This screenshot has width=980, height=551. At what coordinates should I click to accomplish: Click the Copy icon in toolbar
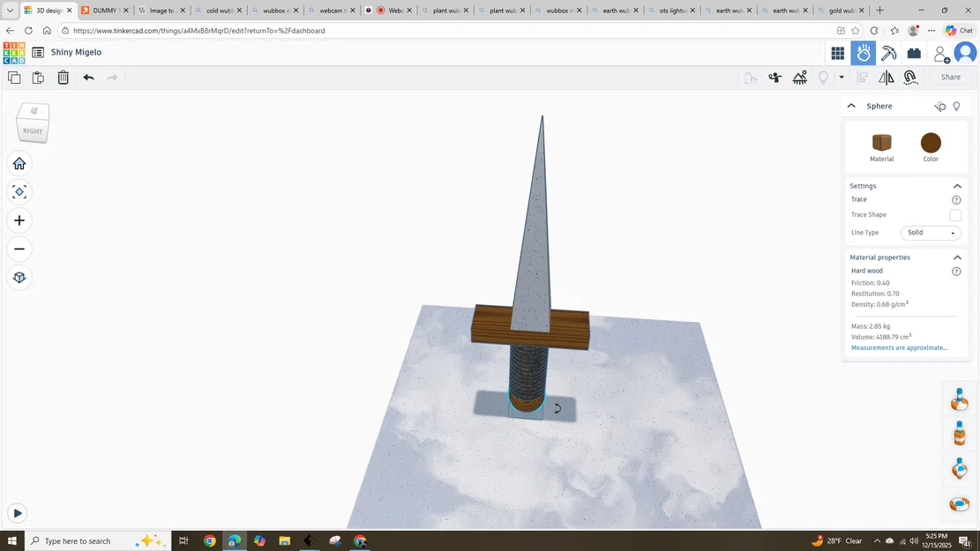tap(14, 78)
